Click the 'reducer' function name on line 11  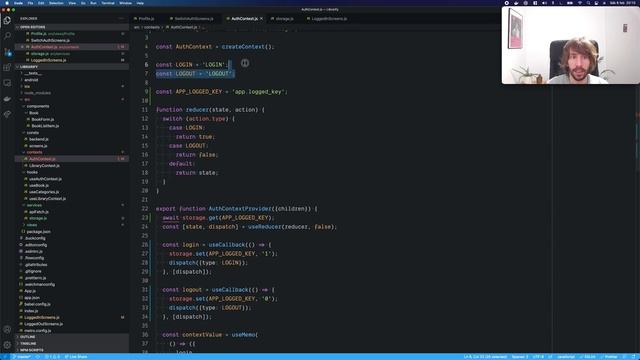pos(197,110)
